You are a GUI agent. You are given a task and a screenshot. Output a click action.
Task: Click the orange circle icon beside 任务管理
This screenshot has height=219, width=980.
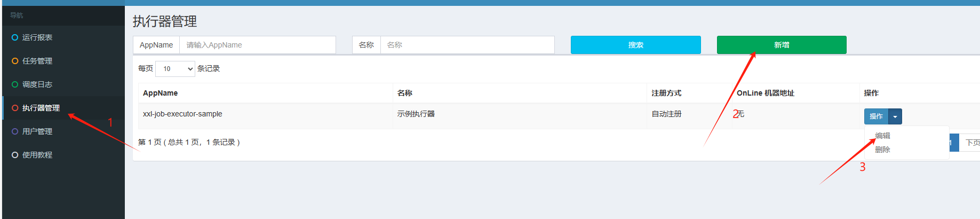tap(15, 61)
